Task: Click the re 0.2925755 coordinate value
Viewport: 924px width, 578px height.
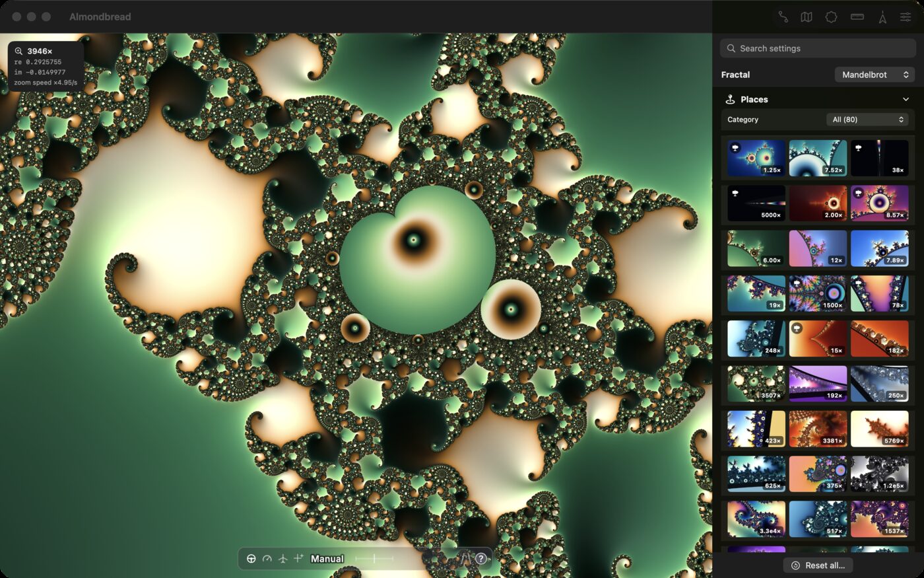Action: pyautogui.click(x=38, y=62)
